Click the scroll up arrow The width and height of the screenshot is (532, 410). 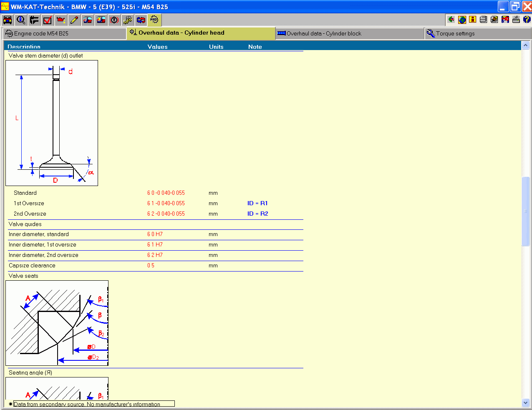coord(526,45)
